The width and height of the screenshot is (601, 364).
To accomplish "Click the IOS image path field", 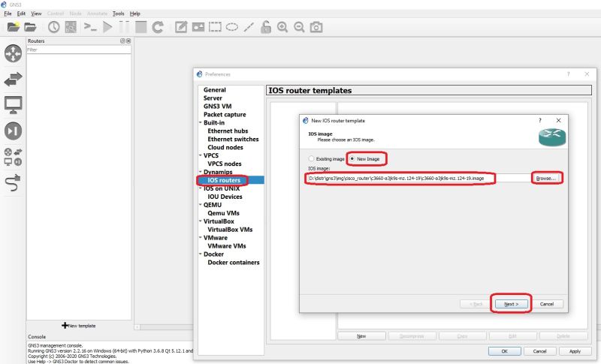I will click(418, 179).
